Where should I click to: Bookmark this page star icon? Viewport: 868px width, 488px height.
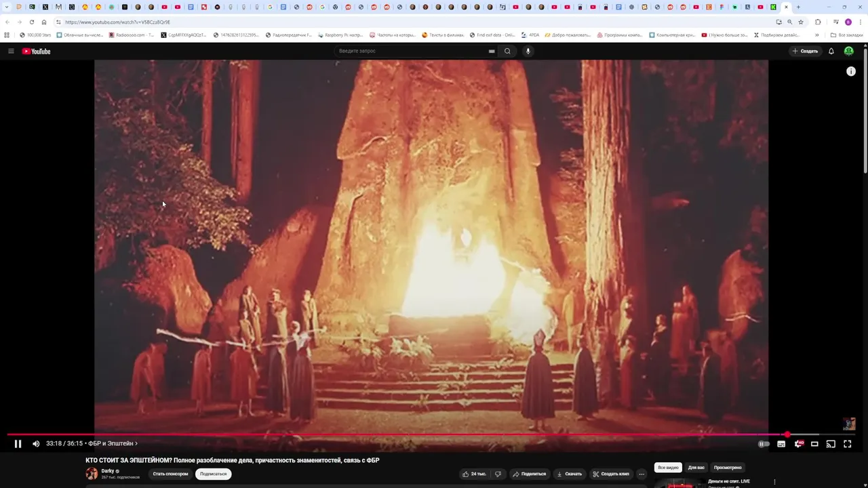(x=801, y=22)
